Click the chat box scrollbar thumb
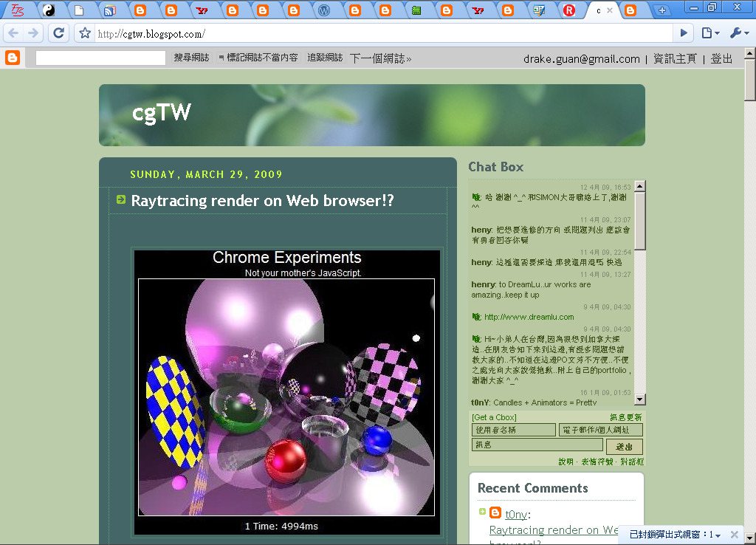 (640, 221)
